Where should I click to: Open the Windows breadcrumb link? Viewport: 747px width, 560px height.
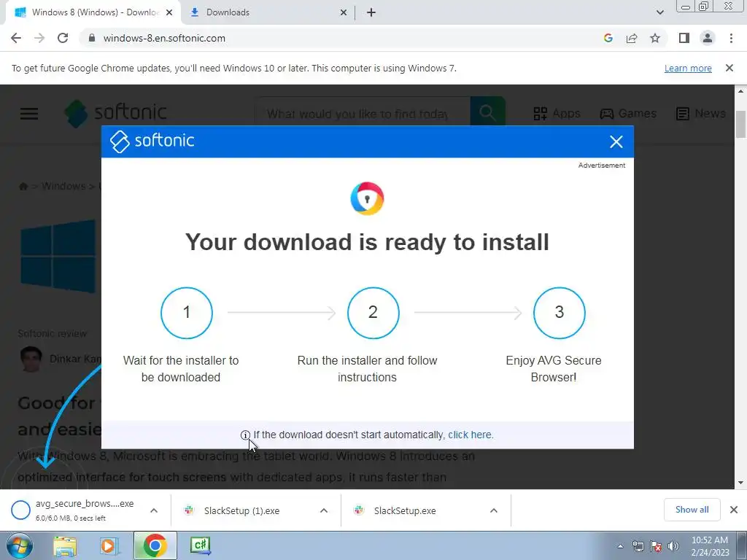63,186
